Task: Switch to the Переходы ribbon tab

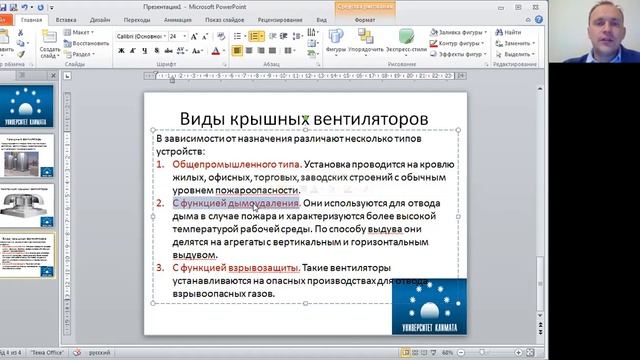Action: coord(137,20)
